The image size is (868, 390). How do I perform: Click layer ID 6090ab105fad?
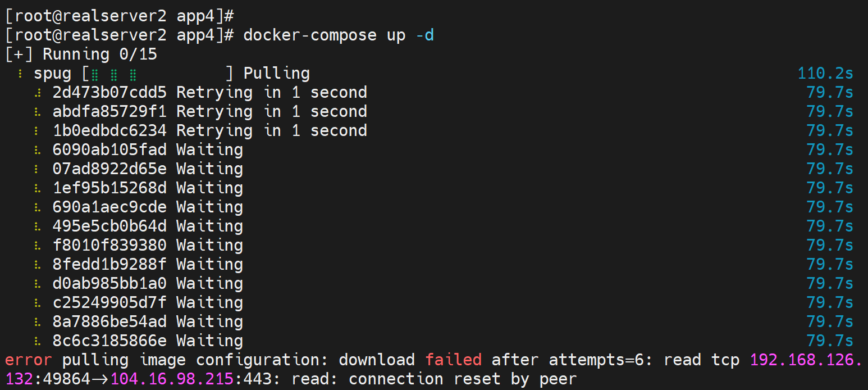(109, 150)
